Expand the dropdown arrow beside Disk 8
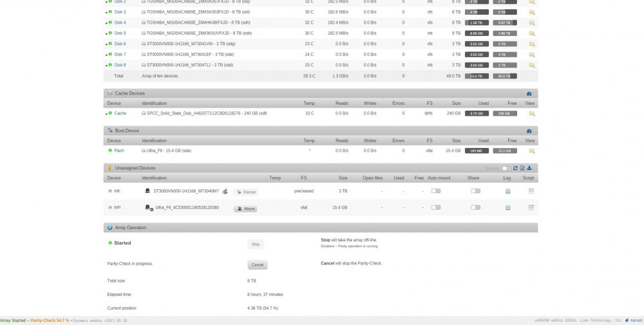This screenshot has width=644, height=325. coord(106,66)
